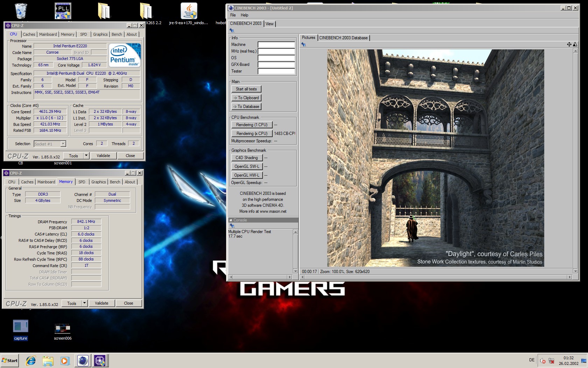Click triangle icon beside move-arrows icon

[575, 44]
